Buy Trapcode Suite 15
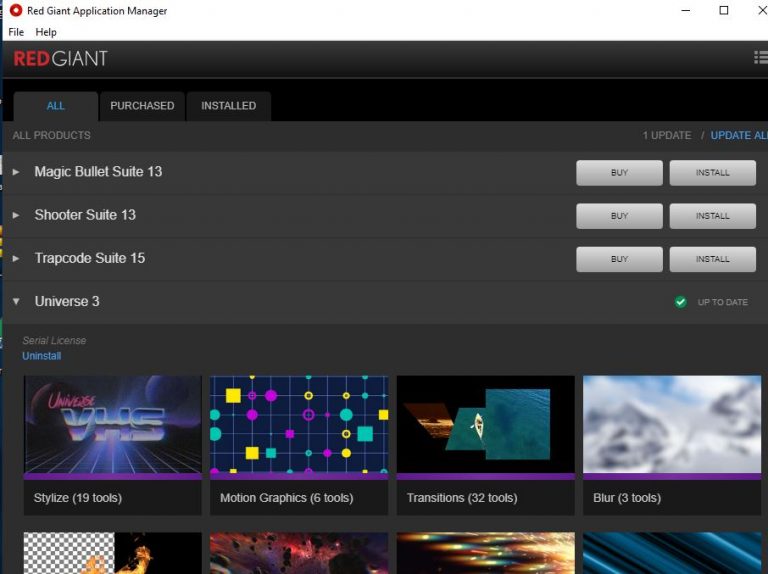 pyautogui.click(x=619, y=259)
